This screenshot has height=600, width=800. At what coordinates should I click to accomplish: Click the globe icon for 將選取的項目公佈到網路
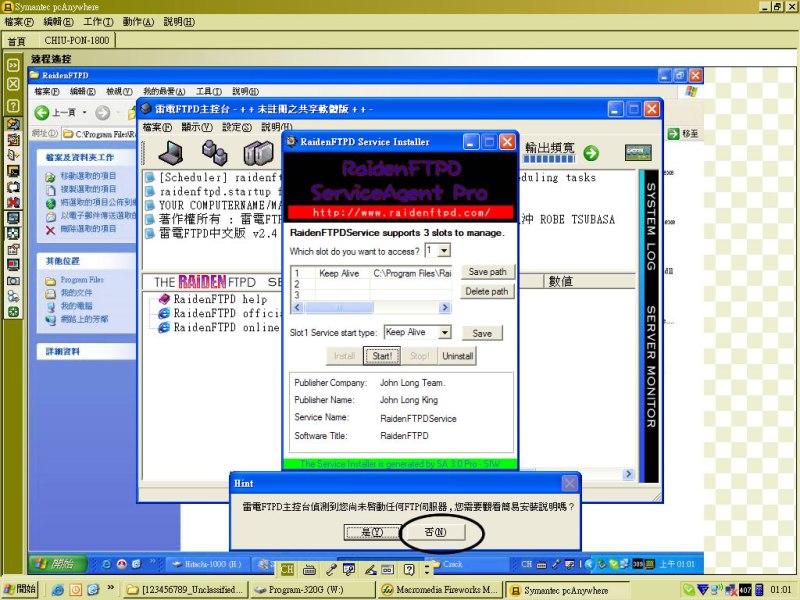coord(50,203)
